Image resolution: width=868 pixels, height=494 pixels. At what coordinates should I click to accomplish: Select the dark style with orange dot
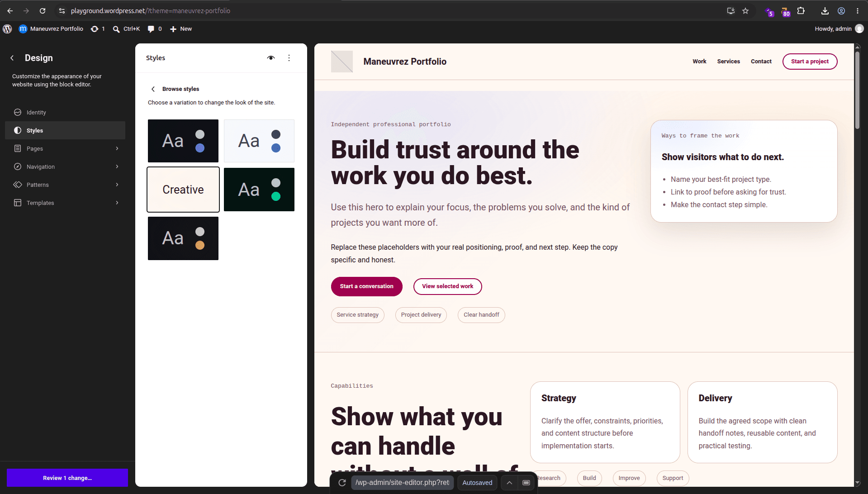click(x=183, y=238)
